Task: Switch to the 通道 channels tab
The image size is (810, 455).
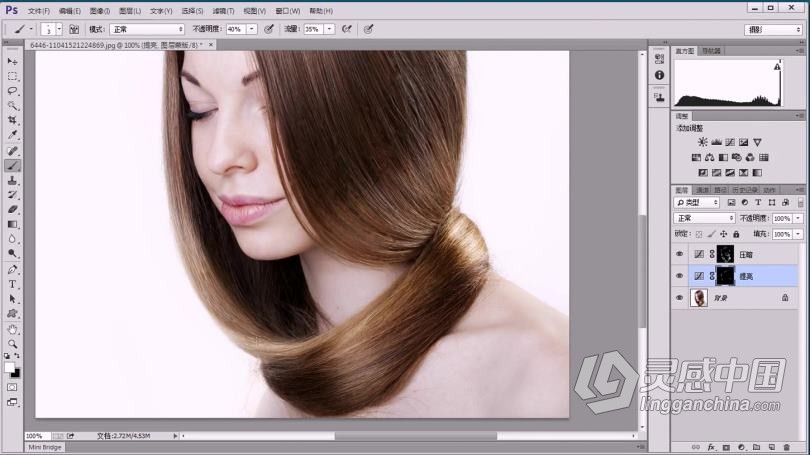Action: point(703,190)
